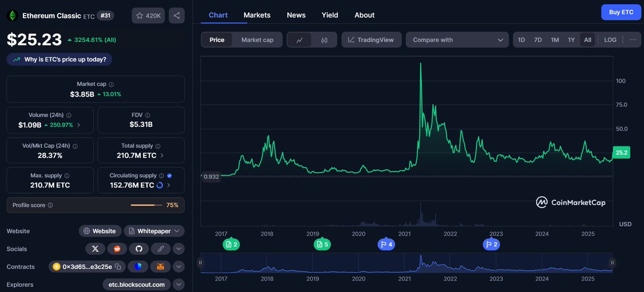This screenshot has width=644, height=292.
Task: Click the Ethereum Classic logo icon
Action: click(12, 16)
